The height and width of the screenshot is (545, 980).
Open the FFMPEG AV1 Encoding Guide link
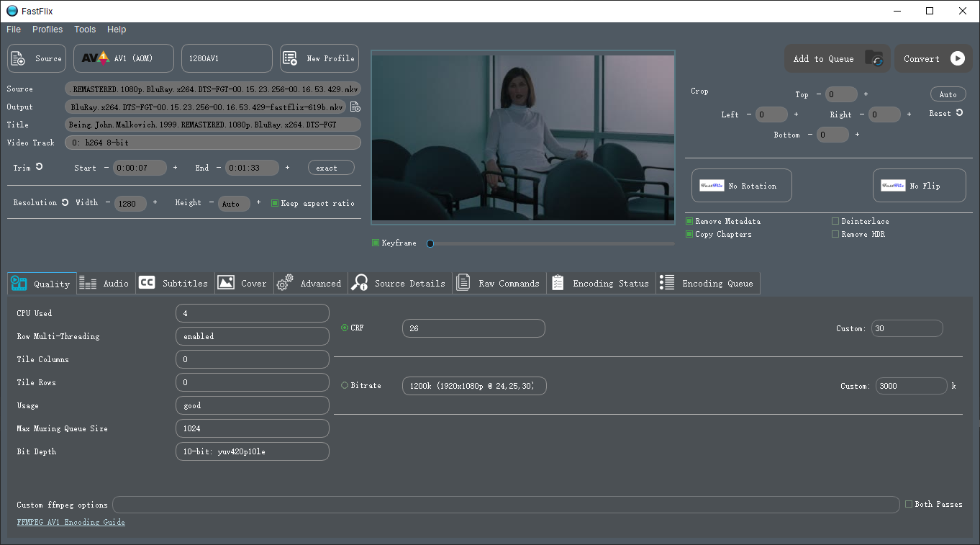point(71,522)
